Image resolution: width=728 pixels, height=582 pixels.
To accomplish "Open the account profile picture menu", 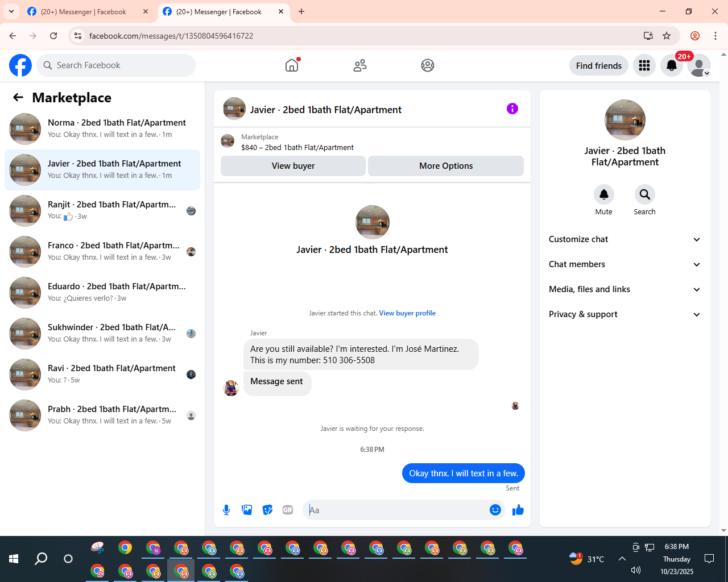I will 699,65.
